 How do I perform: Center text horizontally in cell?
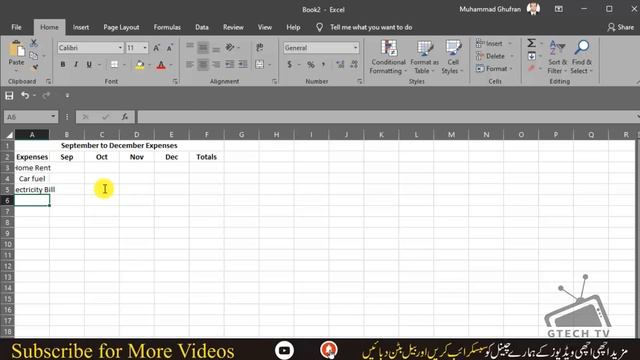[203, 64]
